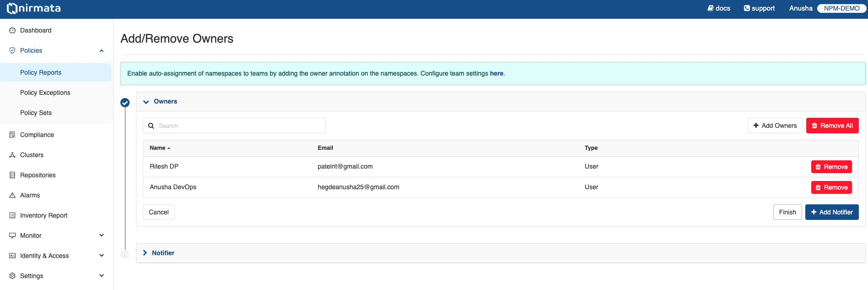Image resolution: width=868 pixels, height=290 pixels.
Task: Click the Owners section title
Action: pyautogui.click(x=165, y=102)
